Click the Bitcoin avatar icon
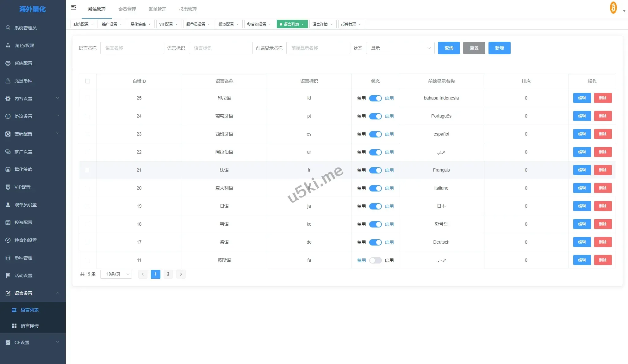This screenshot has height=364, width=628. tap(613, 8)
